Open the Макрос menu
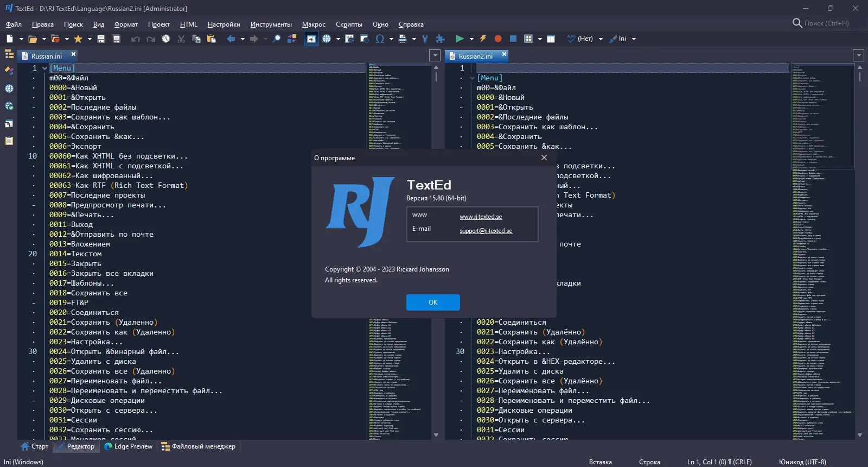Screen dimensions: 868x467 click(314, 24)
